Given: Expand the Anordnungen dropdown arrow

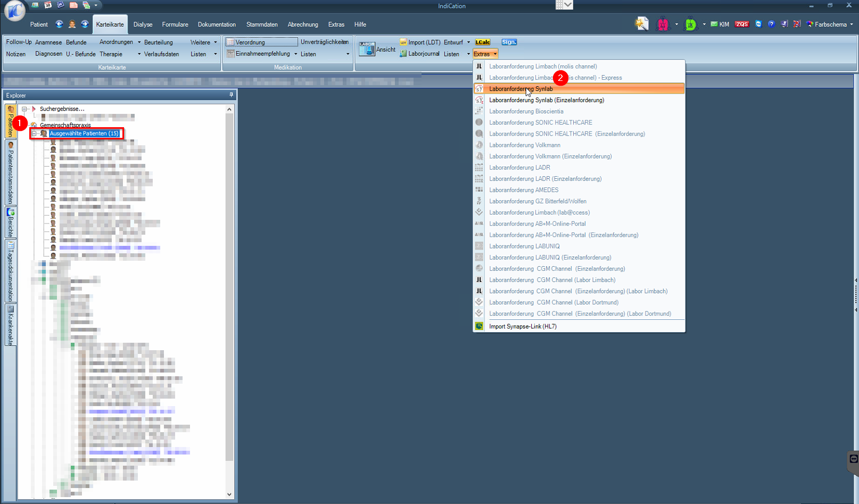Looking at the screenshot, I should (139, 42).
